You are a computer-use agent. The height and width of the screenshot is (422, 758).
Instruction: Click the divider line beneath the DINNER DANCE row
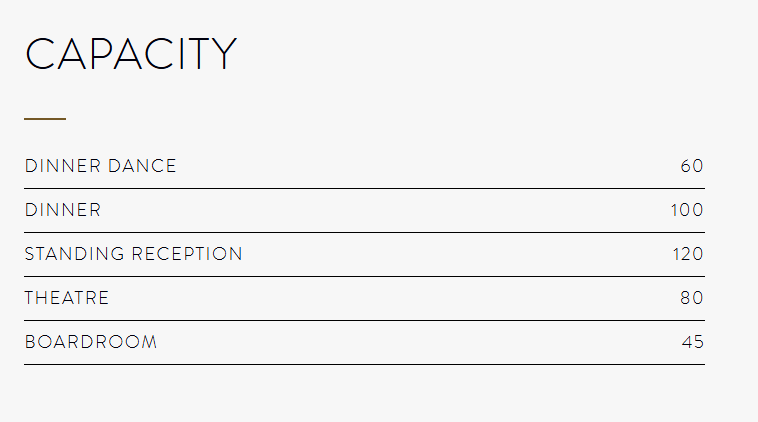point(364,188)
